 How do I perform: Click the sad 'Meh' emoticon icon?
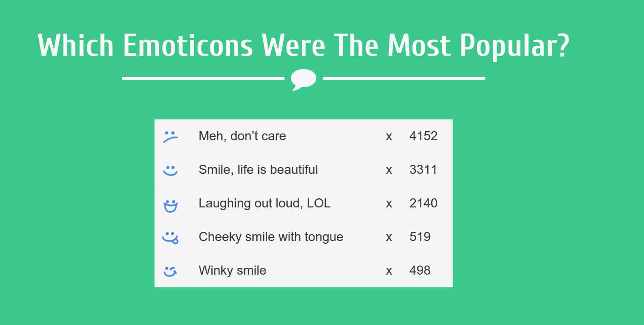click(x=170, y=137)
